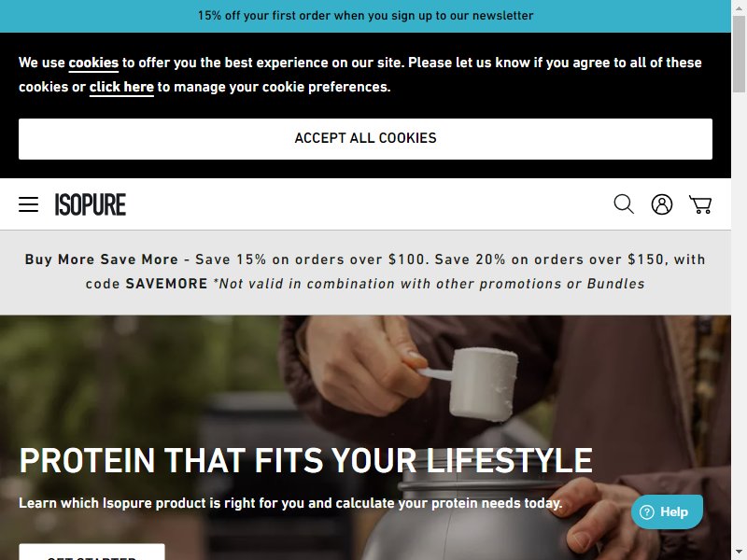Click the scrollbar down arrow

click(x=739, y=553)
